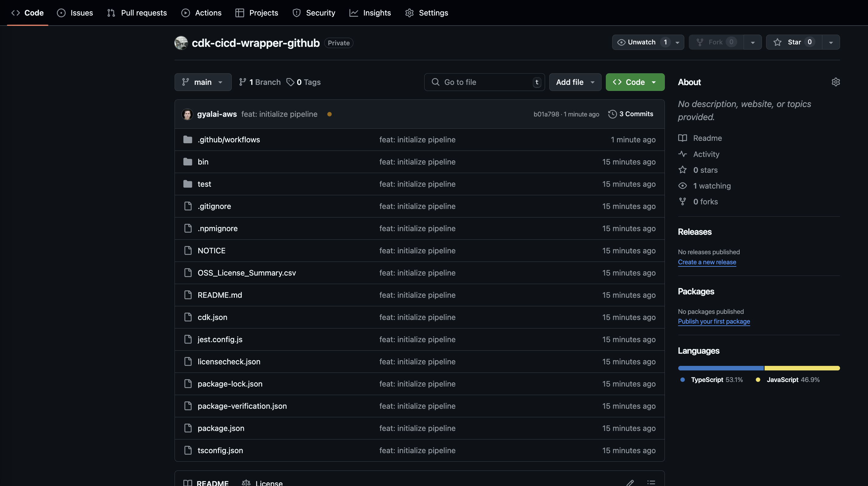Switch to the Pull requests tab
This screenshot has width=868, height=486.
click(137, 13)
